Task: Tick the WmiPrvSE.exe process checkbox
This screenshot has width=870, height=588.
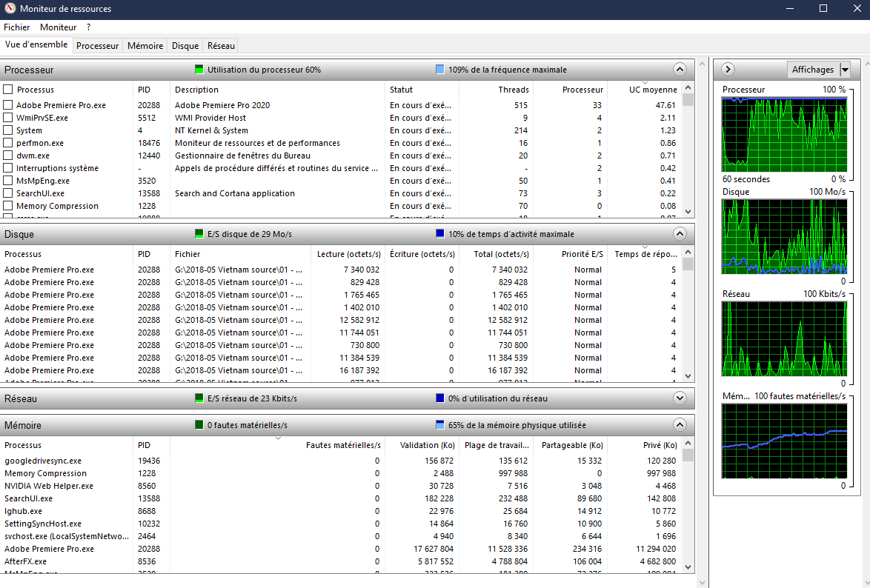Action: [8, 118]
